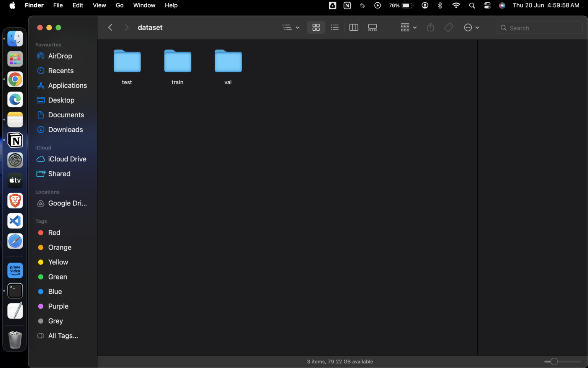Switch to list view in the toolbar
The width and height of the screenshot is (588, 368).
335,27
